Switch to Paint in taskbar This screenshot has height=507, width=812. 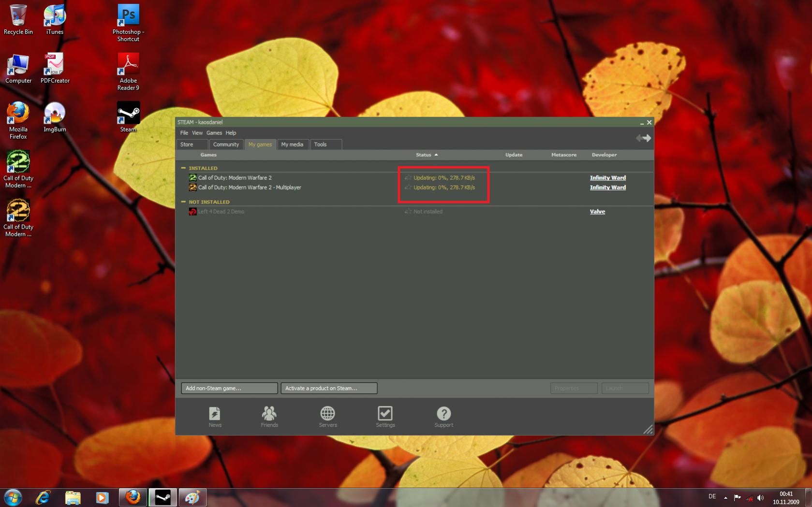(x=192, y=497)
